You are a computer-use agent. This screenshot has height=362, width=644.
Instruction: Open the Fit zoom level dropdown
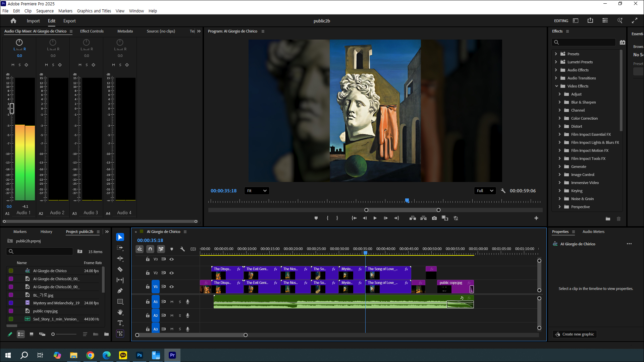pos(257,191)
